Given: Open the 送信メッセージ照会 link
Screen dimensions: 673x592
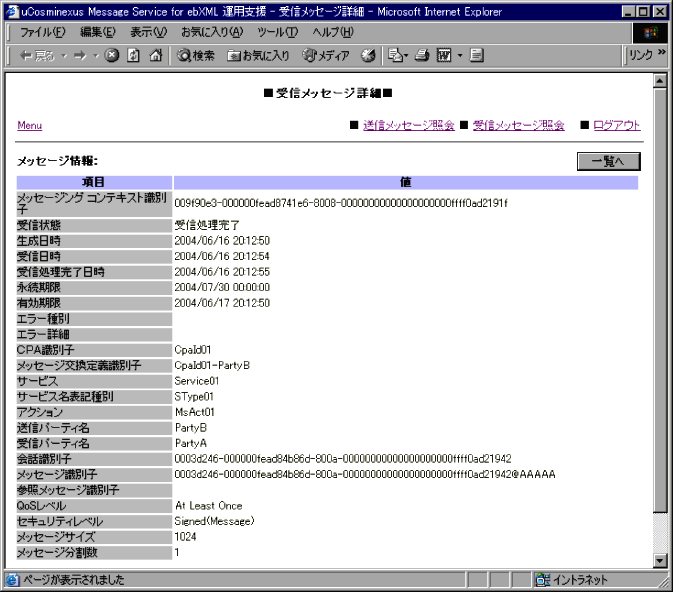Looking at the screenshot, I should point(409,125).
